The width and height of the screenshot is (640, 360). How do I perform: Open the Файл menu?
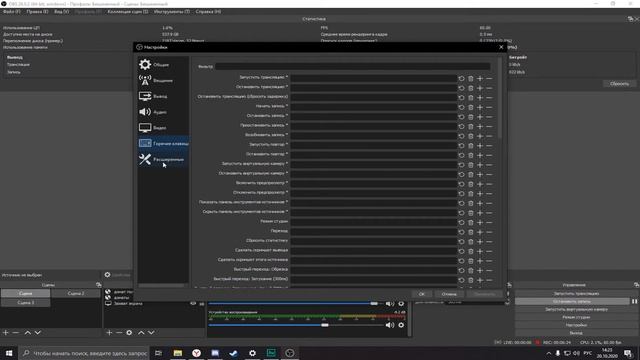pos(11,11)
